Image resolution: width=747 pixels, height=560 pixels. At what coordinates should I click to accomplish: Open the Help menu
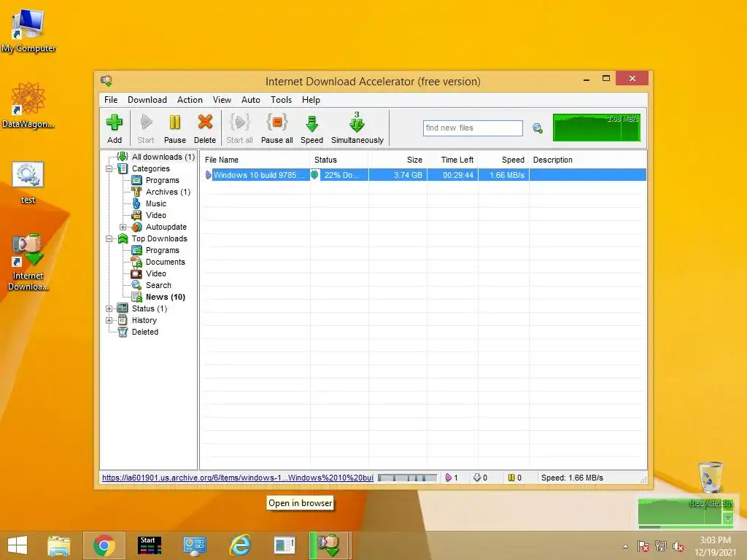coord(311,99)
